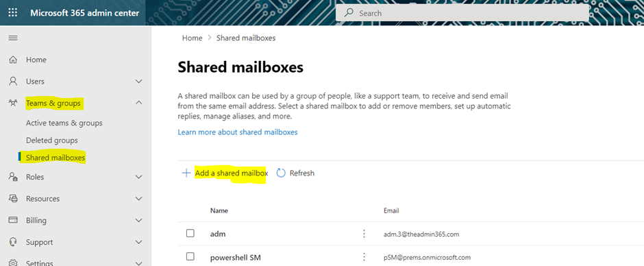644x266 pixels.
Task: Click the Billing card icon
Action: pos(13,220)
